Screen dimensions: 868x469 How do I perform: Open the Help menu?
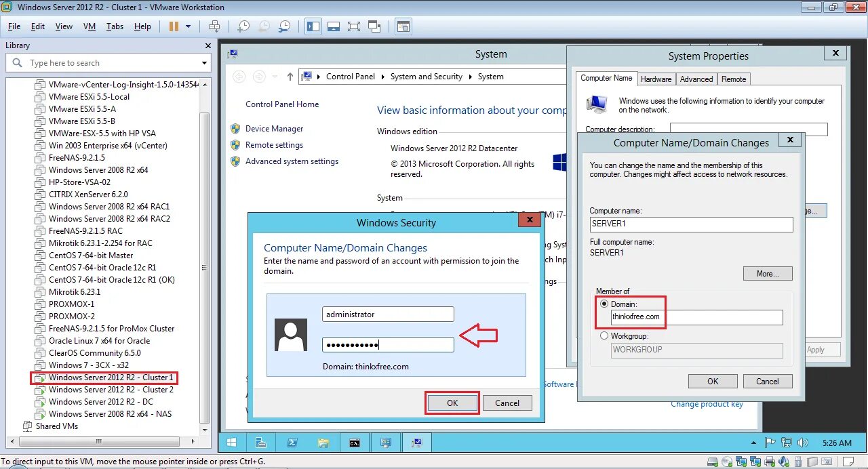(x=142, y=26)
